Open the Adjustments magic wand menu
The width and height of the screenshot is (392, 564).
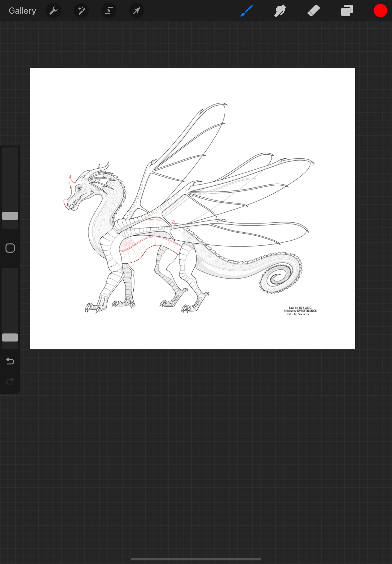81,11
